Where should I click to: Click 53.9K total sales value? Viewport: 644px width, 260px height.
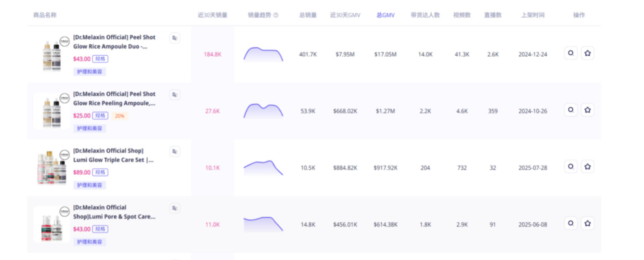[308, 111]
